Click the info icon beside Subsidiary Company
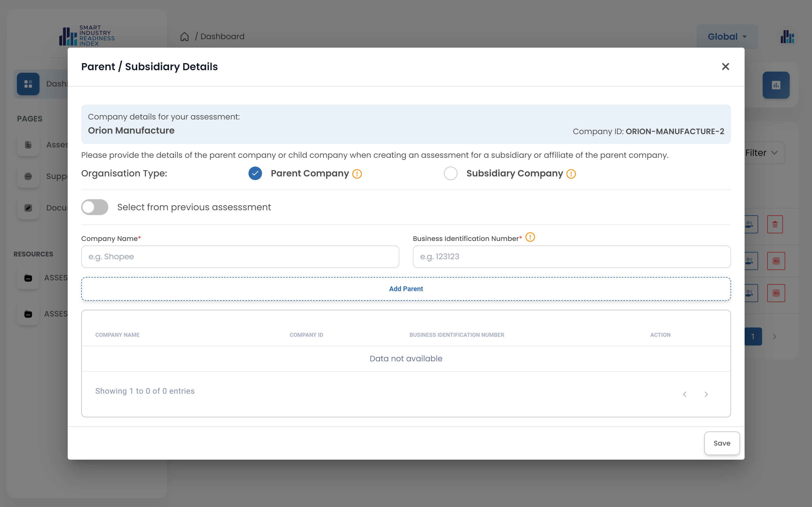The width and height of the screenshot is (812, 507). (571, 174)
